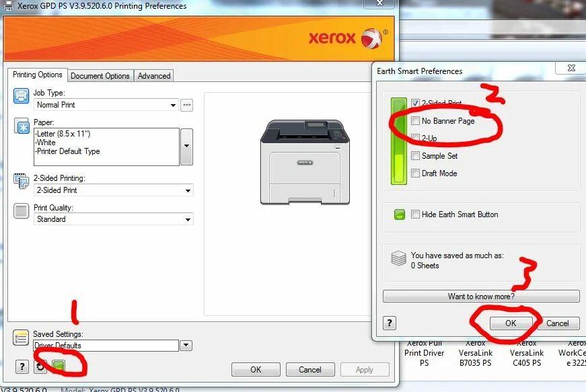This screenshot has height=392, width=586.
Task: Confirm Printing Preferences with OK button
Action: [256, 370]
